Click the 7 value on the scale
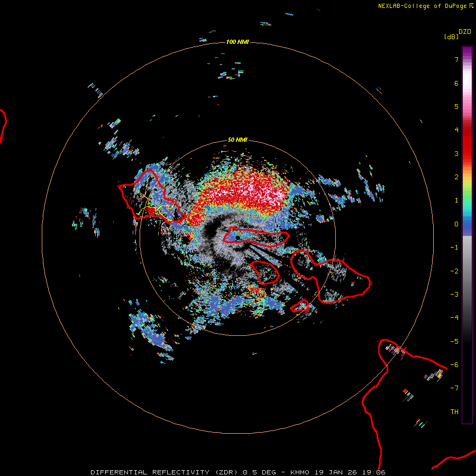This screenshot has width=476, height=476. pos(456,59)
